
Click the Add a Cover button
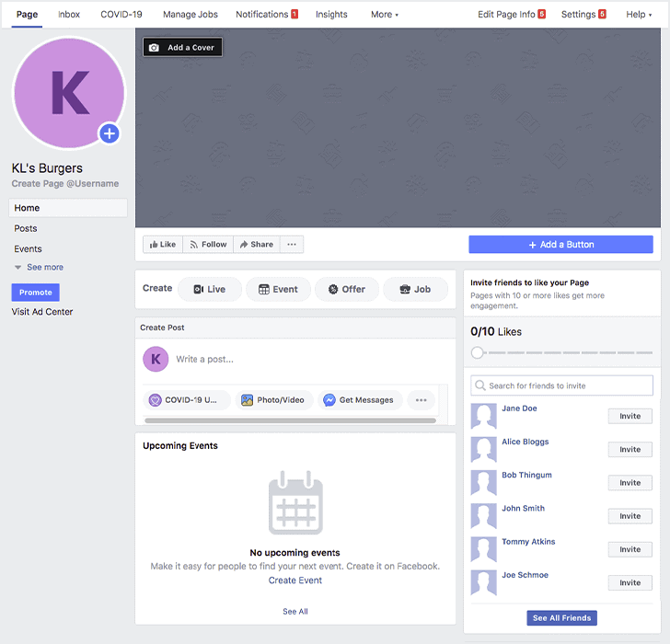(x=182, y=48)
